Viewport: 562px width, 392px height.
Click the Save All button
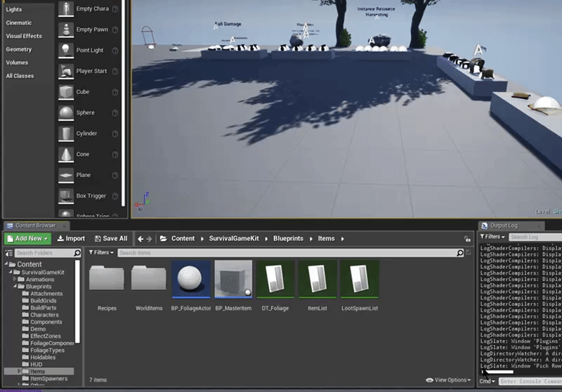click(111, 239)
